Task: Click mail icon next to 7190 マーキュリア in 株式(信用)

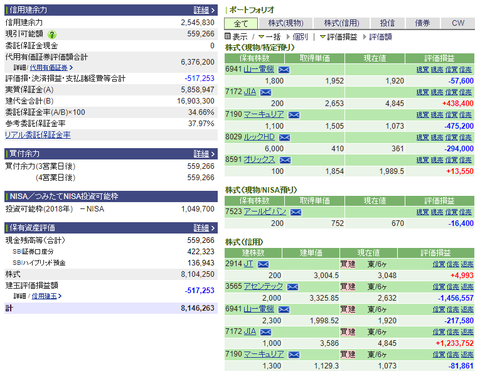Action: pyautogui.click(x=294, y=355)
